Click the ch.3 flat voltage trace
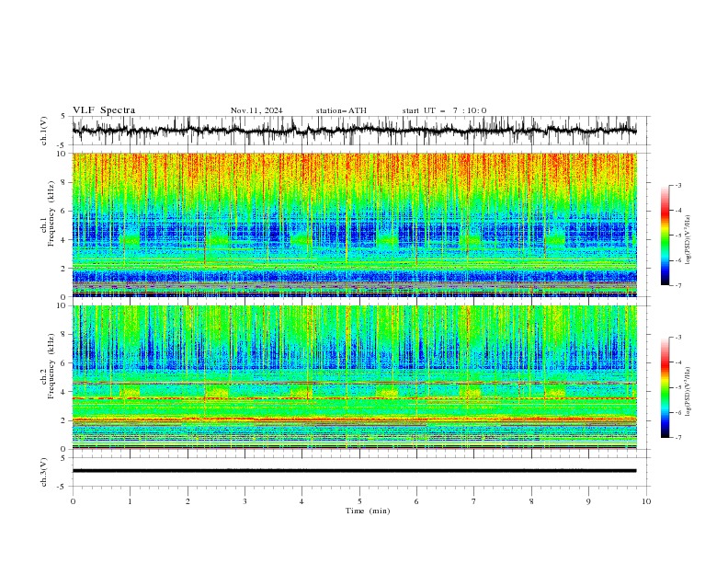This screenshot has width=728, height=563. coord(354,471)
